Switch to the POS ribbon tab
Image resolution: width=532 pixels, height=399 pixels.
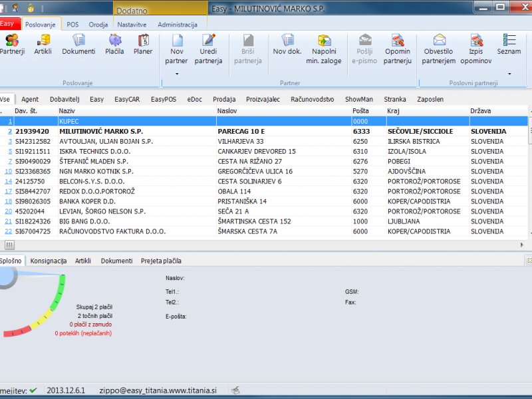(72, 25)
